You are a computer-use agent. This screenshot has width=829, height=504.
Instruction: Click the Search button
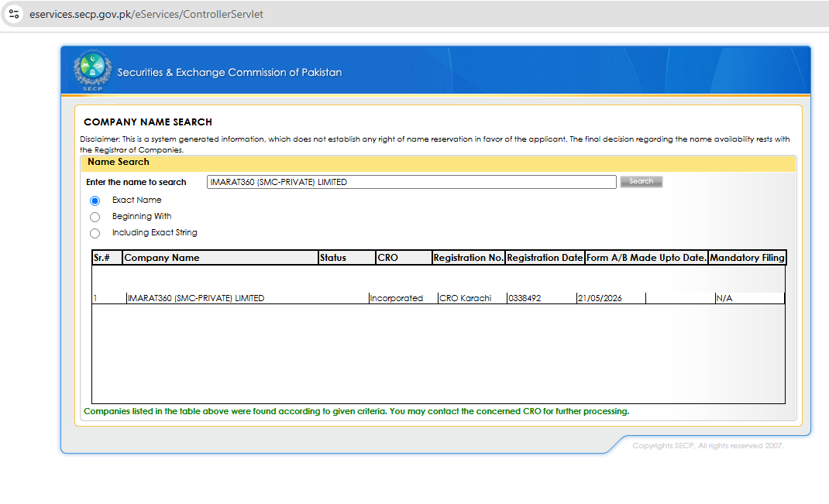[641, 182]
